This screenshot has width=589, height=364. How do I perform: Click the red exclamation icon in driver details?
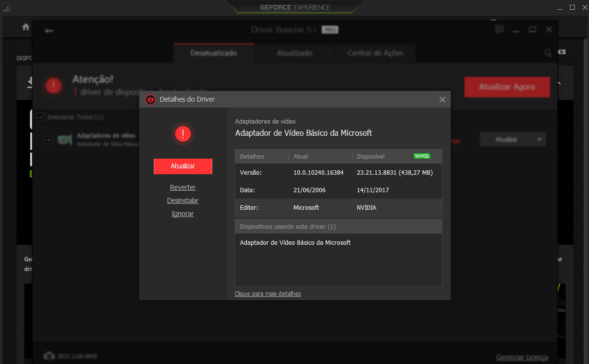coord(183,134)
